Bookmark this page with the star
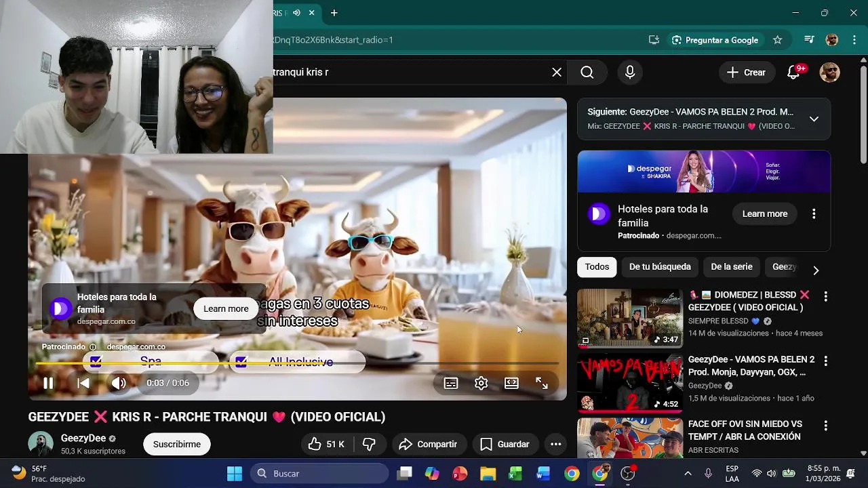 pos(778,40)
